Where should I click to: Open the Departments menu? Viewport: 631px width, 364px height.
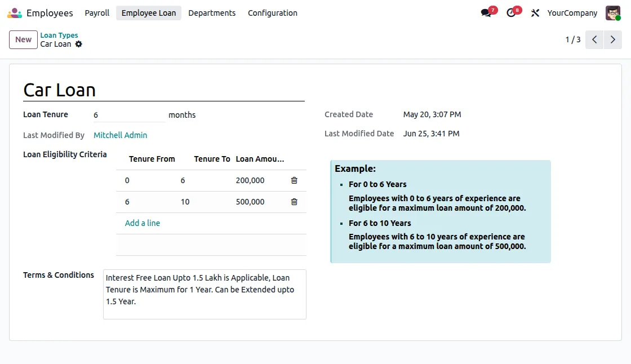tap(212, 13)
